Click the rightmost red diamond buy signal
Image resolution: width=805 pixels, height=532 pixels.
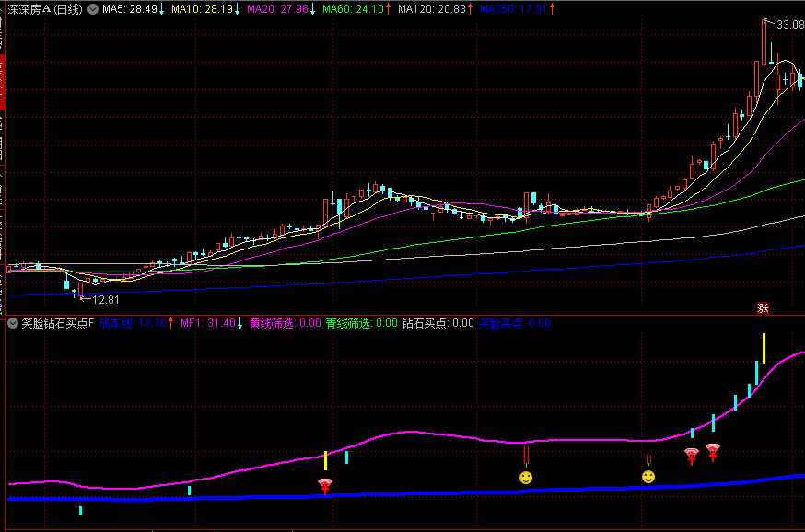712,450
